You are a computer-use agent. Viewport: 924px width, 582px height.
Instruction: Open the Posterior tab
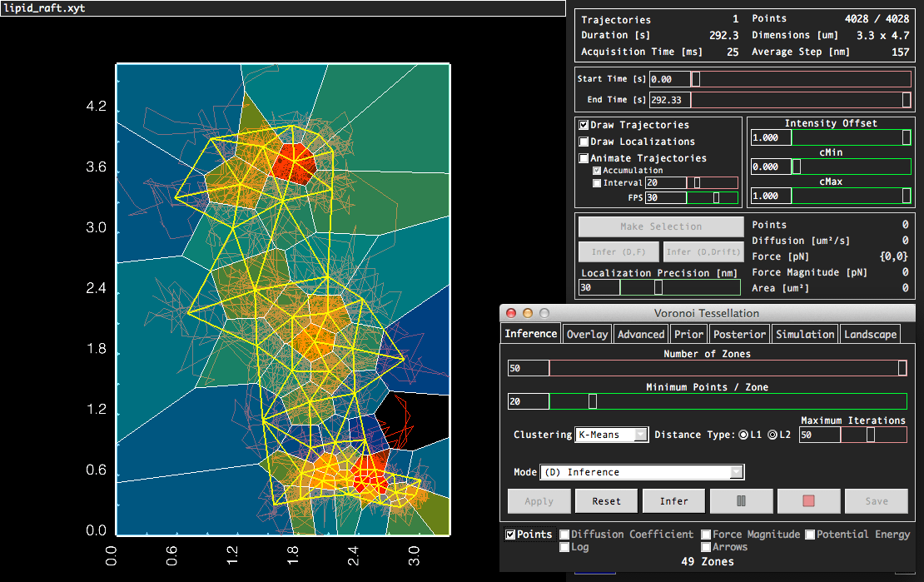(739, 334)
